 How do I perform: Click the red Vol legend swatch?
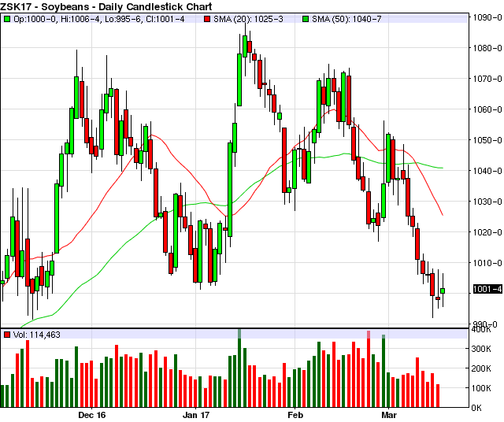[7, 335]
